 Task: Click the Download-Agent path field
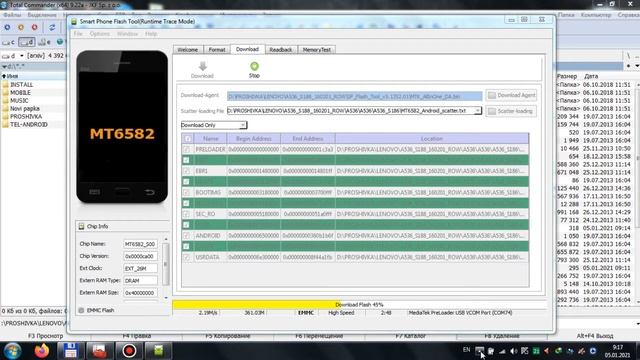point(354,96)
